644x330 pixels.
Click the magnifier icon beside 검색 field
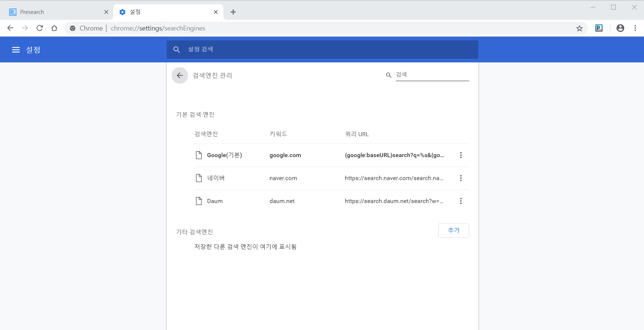(x=389, y=75)
